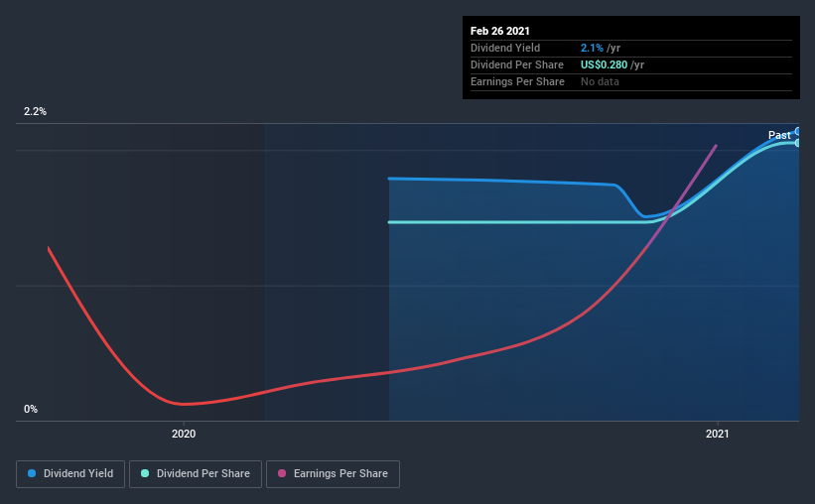Click the blue Dividend Yield endpoint marker

(797, 131)
